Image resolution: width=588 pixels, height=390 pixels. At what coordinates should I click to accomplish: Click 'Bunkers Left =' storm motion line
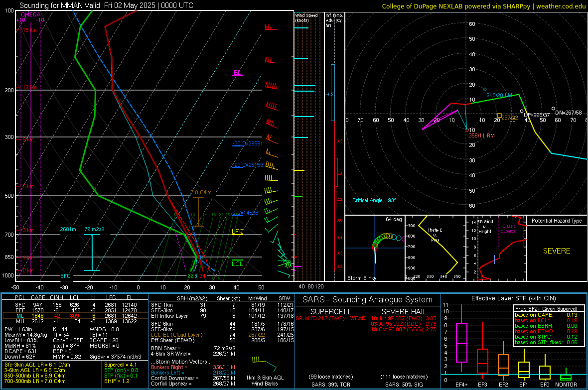coord(193,373)
